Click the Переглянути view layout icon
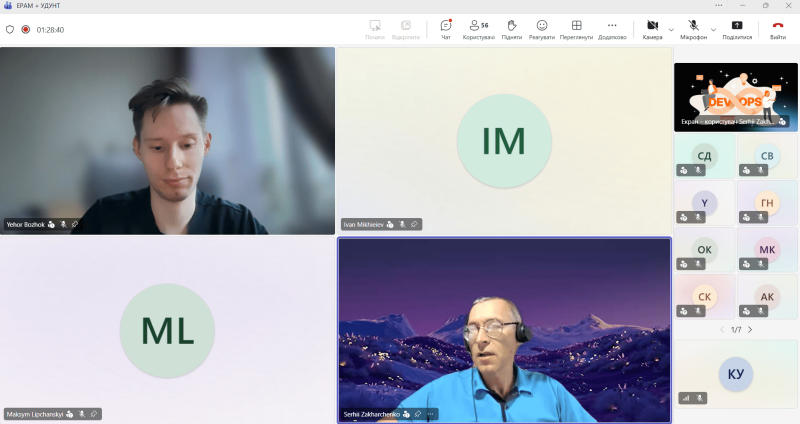 tap(576, 27)
